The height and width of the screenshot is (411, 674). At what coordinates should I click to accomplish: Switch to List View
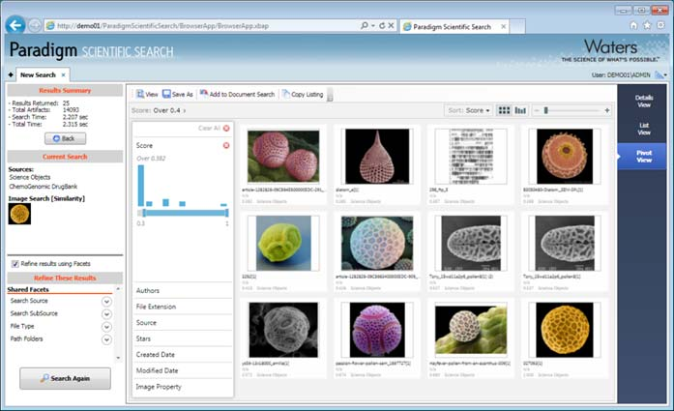(643, 129)
